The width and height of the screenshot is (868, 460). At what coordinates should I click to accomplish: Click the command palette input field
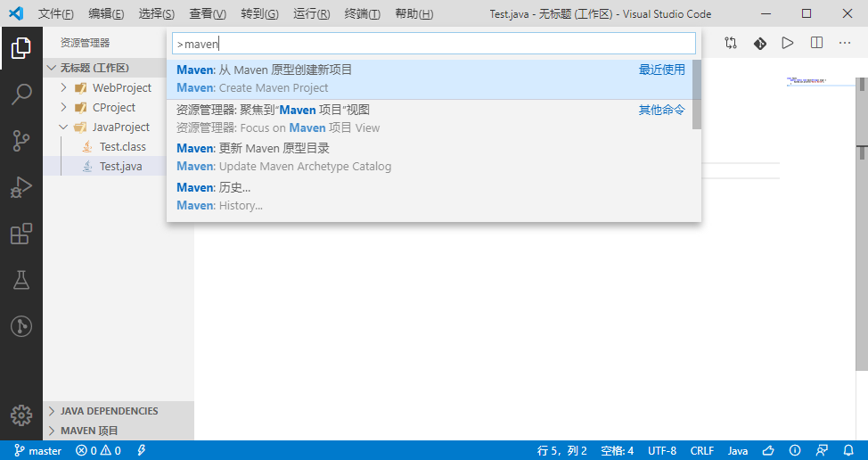(x=433, y=44)
